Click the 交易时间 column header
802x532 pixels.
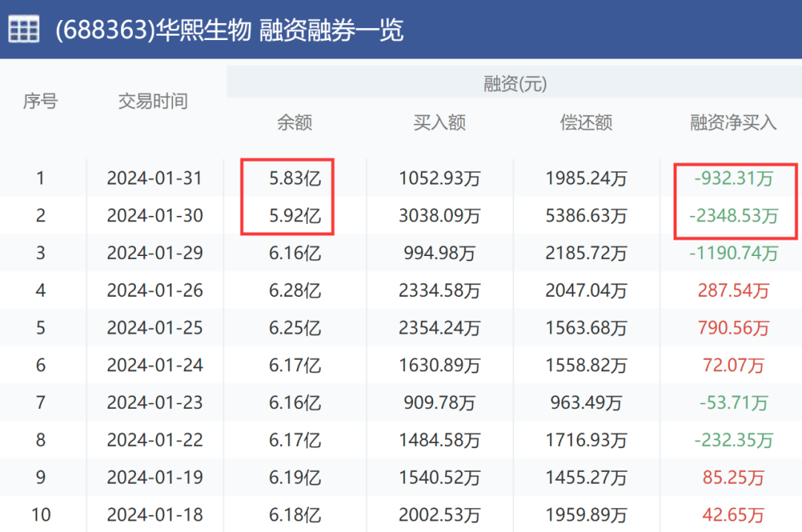153,101
